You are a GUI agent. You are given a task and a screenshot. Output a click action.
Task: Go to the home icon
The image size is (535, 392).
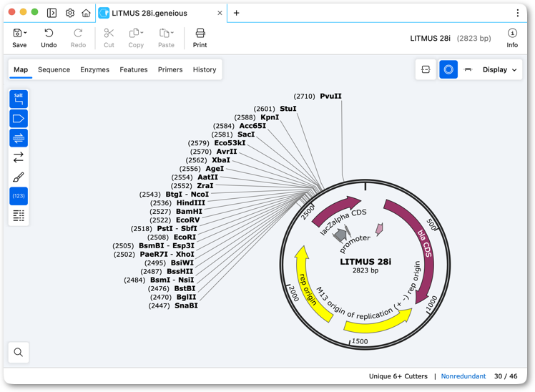coord(86,13)
